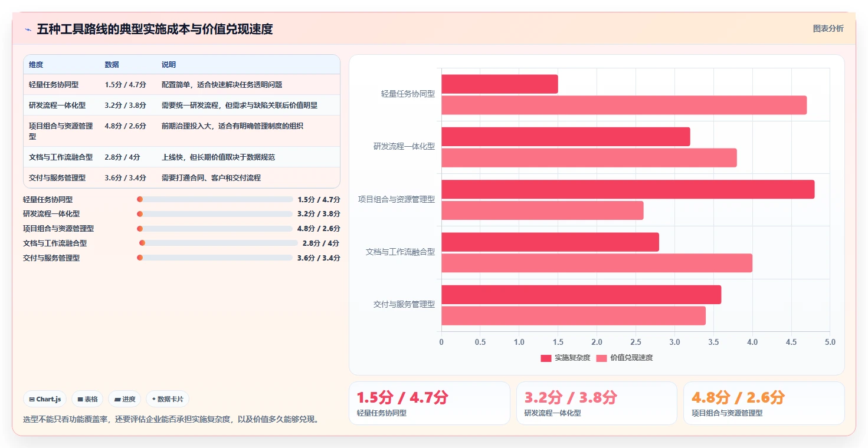Image resolution: width=868 pixels, height=448 pixels.
Task: Click table cell 文档与工作流融合型
Action: tap(61, 157)
